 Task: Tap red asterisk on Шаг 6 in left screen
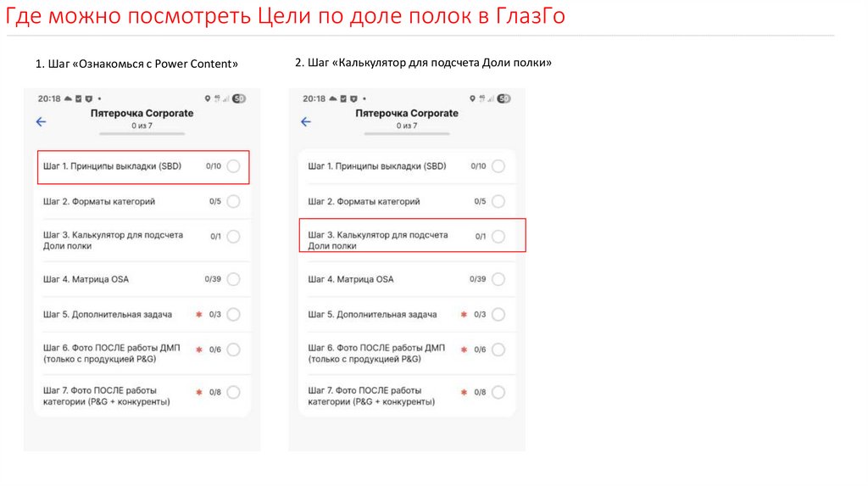pos(198,350)
